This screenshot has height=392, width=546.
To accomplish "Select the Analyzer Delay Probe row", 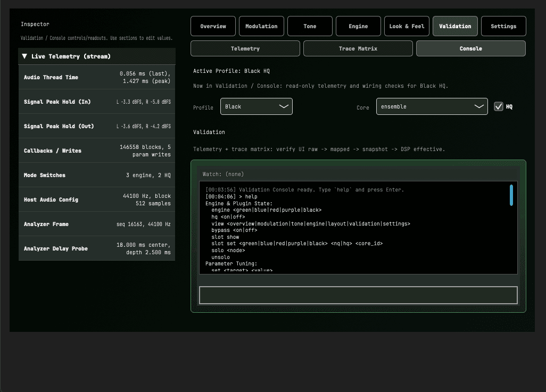I will tap(97, 248).
